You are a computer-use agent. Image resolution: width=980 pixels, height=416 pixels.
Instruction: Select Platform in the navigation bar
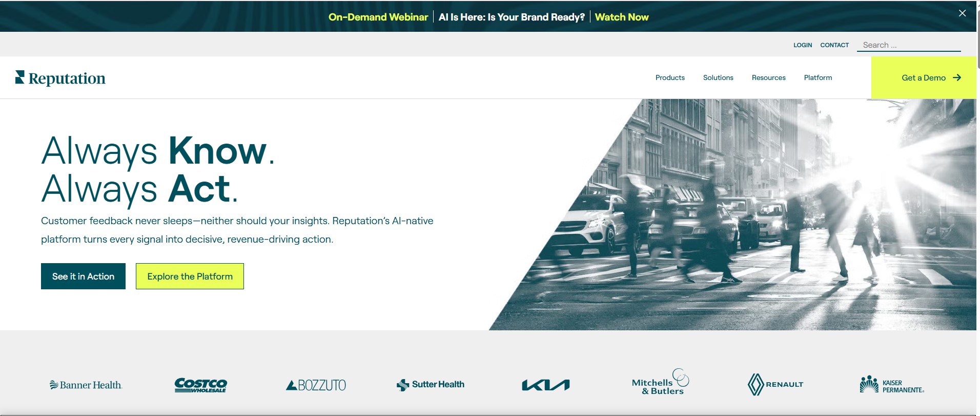tap(818, 78)
